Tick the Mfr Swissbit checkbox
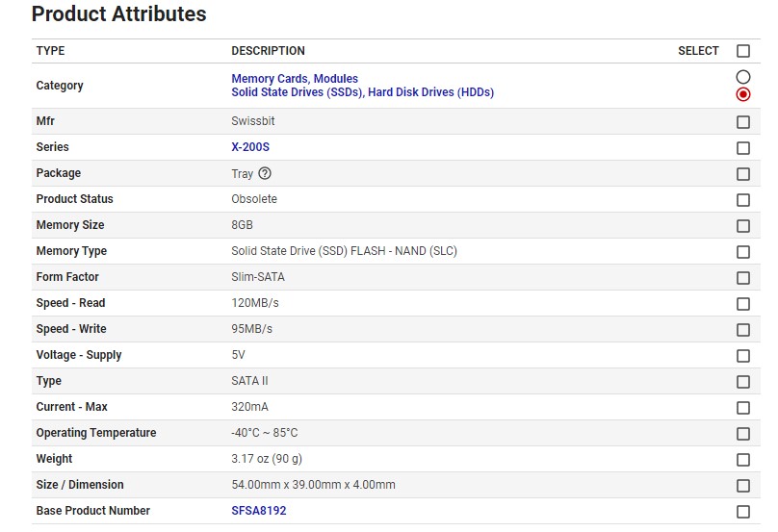Screen dimensions: 778x532 click(742, 122)
